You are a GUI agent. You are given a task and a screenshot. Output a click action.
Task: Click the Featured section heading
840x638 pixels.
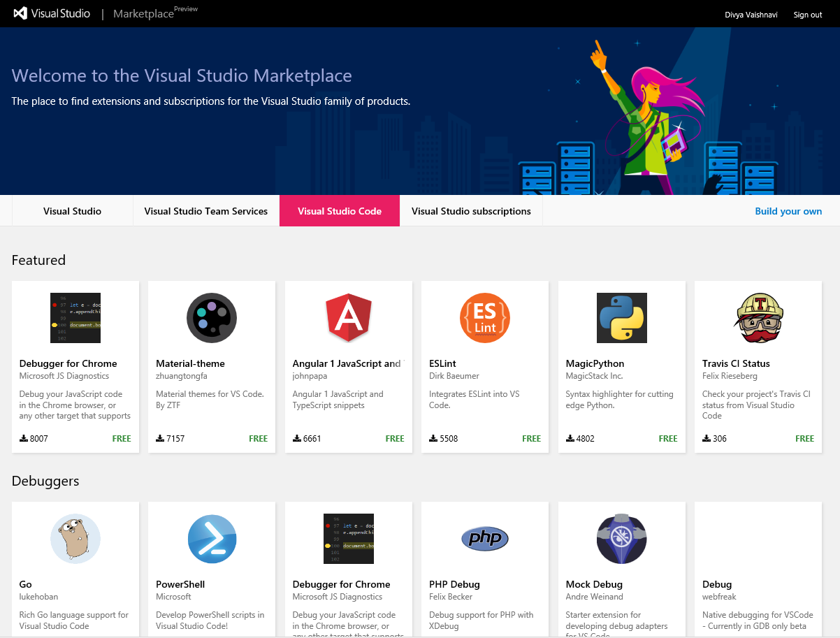tap(38, 260)
